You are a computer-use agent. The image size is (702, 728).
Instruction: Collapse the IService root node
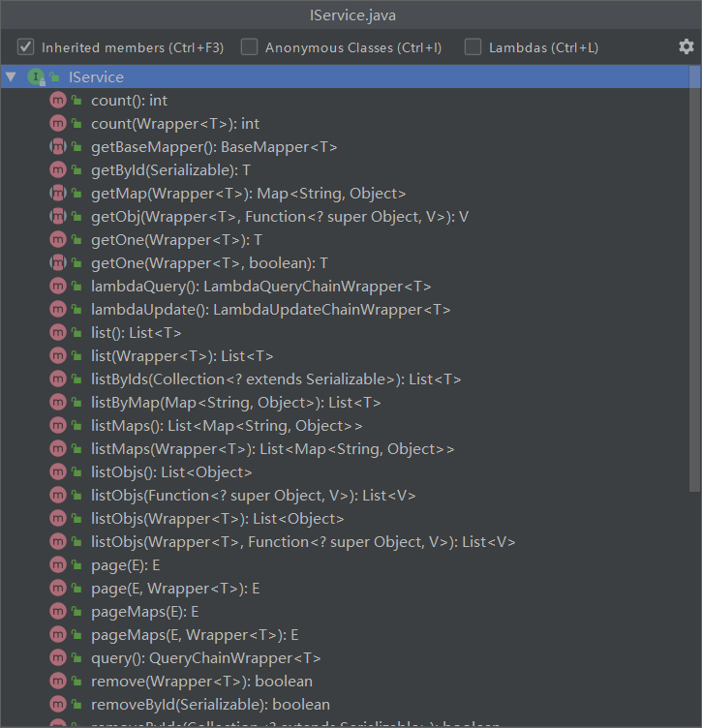click(x=12, y=76)
